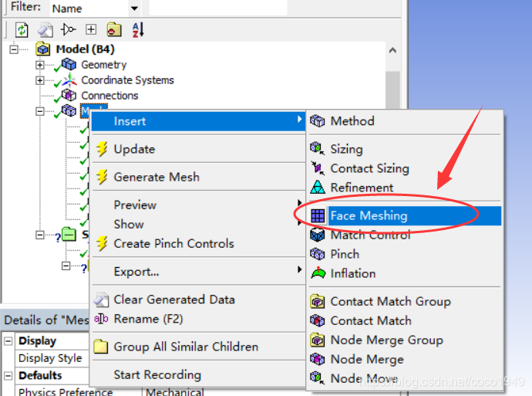The image size is (532, 396).
Task: Click the Geometry icon in tree
Action: pyautogui.click(x=69, y=64)
